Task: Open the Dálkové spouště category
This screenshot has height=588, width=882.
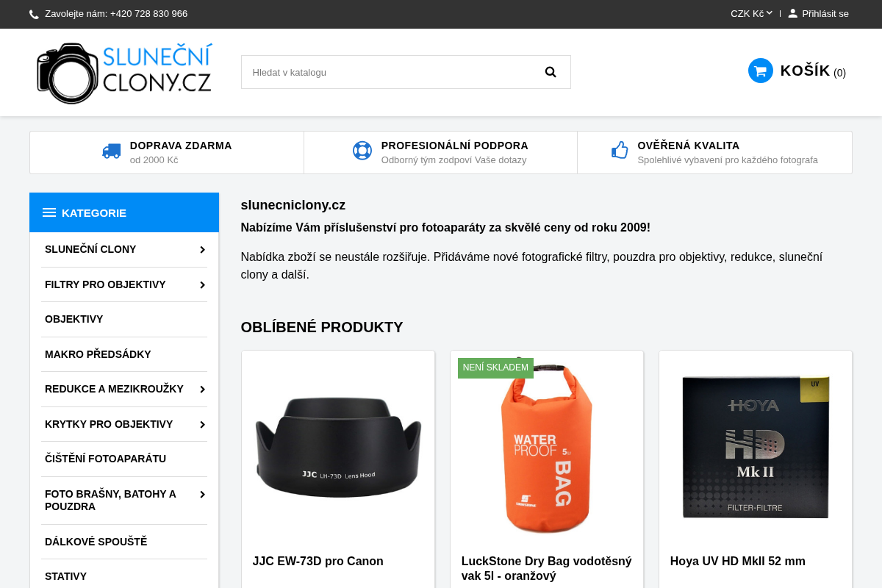Action: (x=96, y=542)
